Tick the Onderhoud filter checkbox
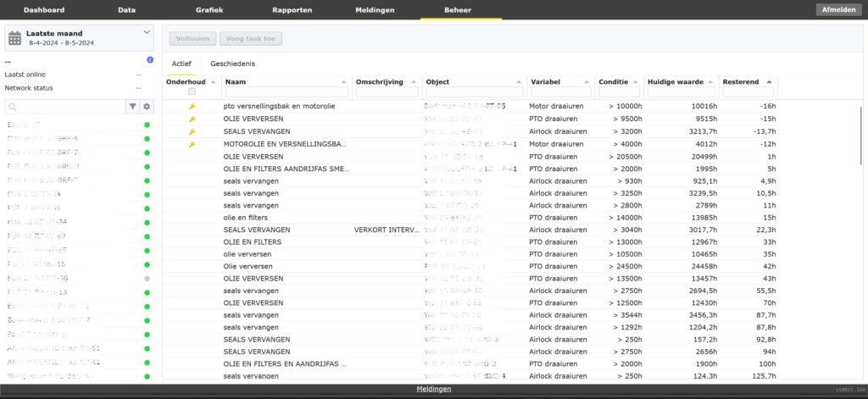The width and height of the screenshot is (868, 399). 192,91
